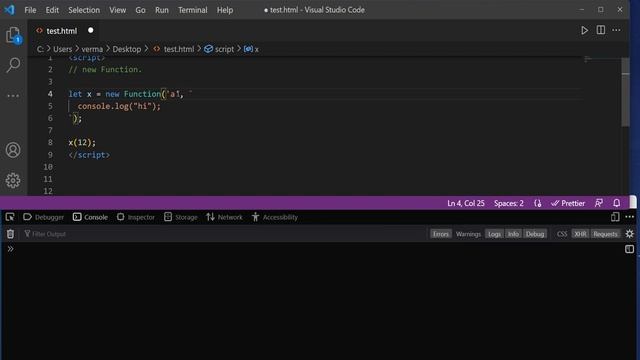Toggle the Errors filter

click(441, 234)
